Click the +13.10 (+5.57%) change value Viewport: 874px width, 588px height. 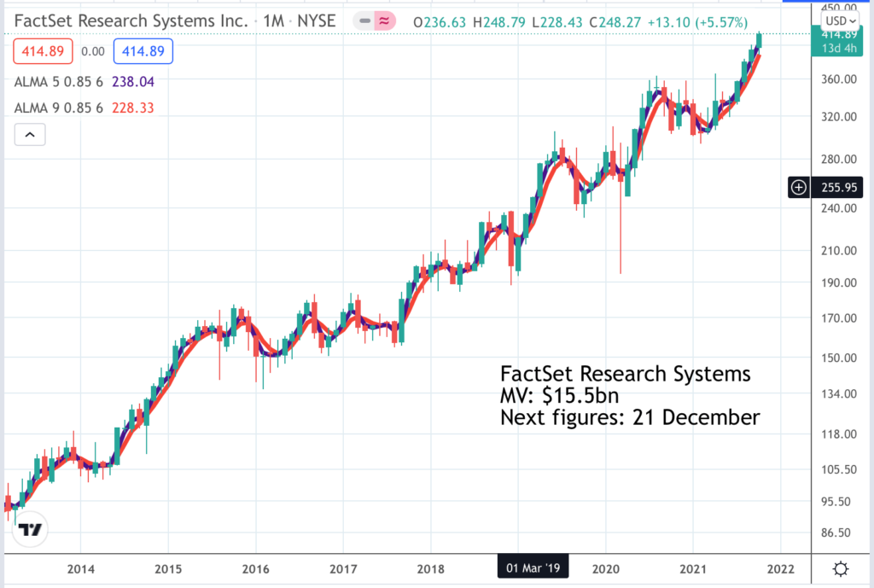pyautogui.click(x=697, y=22)
